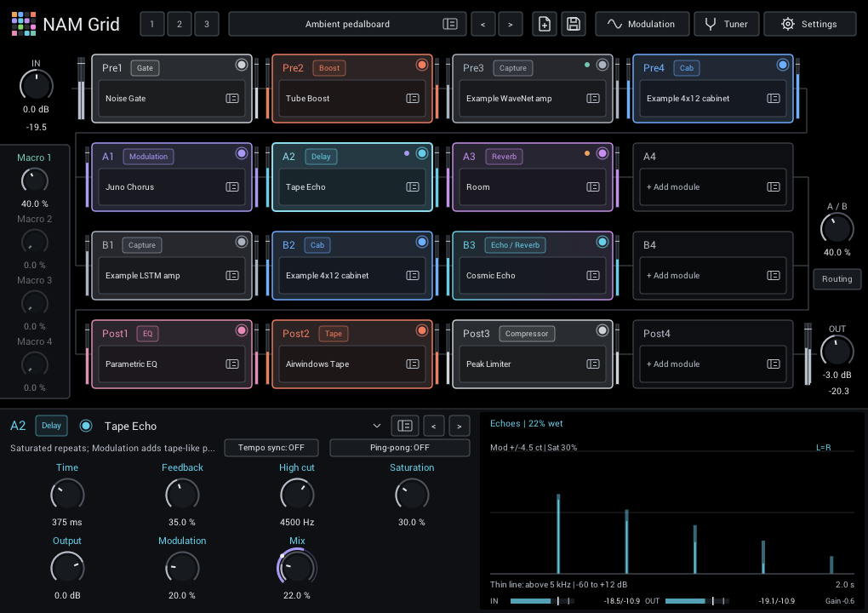Open the Noise Gate module browser icon
The width and height of the screenshot is (868, 613).
232,98
